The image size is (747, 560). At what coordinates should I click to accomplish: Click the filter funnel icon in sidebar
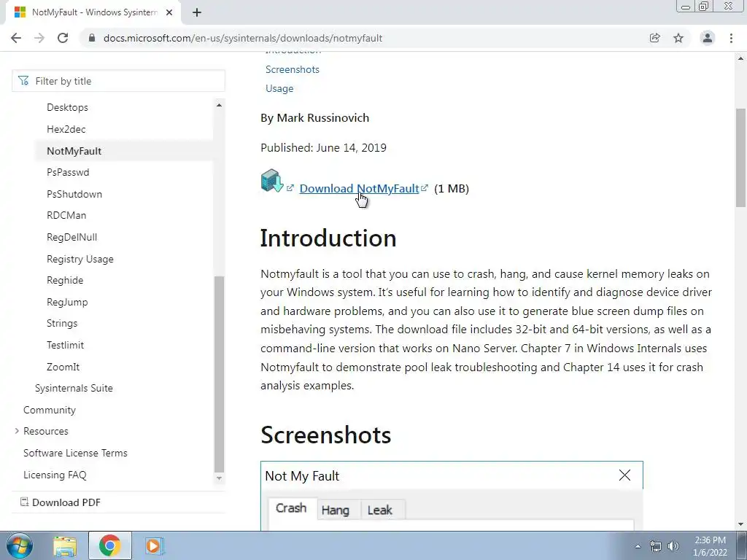point(23,80)
